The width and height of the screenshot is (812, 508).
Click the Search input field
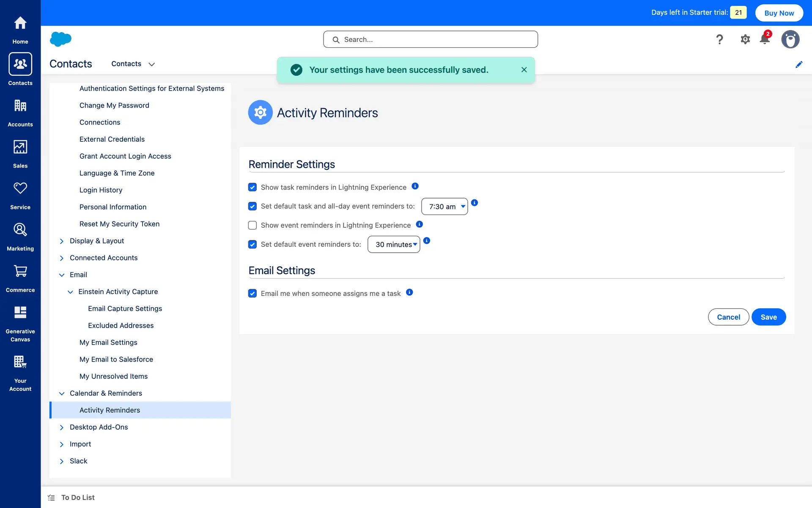point(431,39)
